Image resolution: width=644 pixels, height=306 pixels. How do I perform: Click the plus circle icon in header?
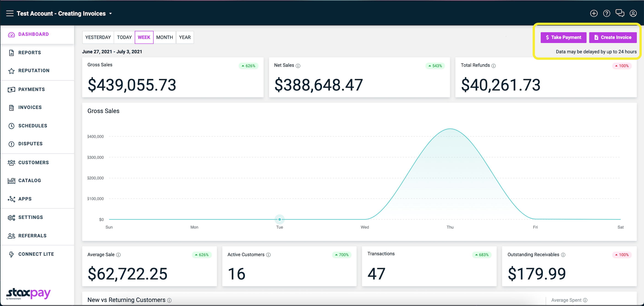594,14
